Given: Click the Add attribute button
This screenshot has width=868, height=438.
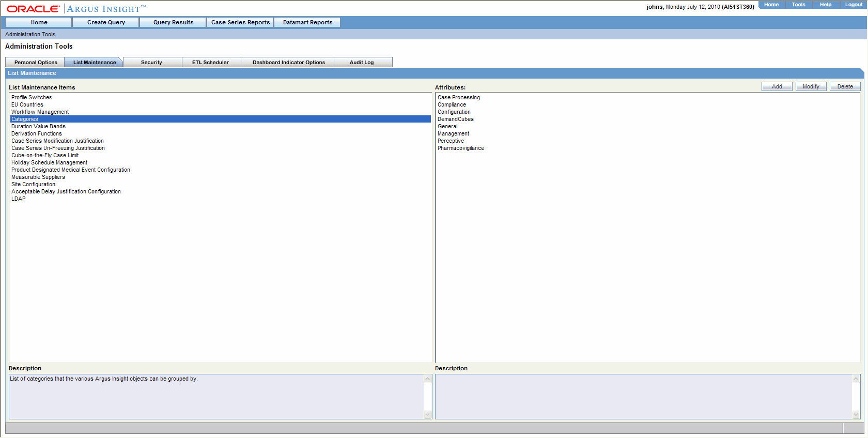Looking at the screenshot, I should [777, 86].
